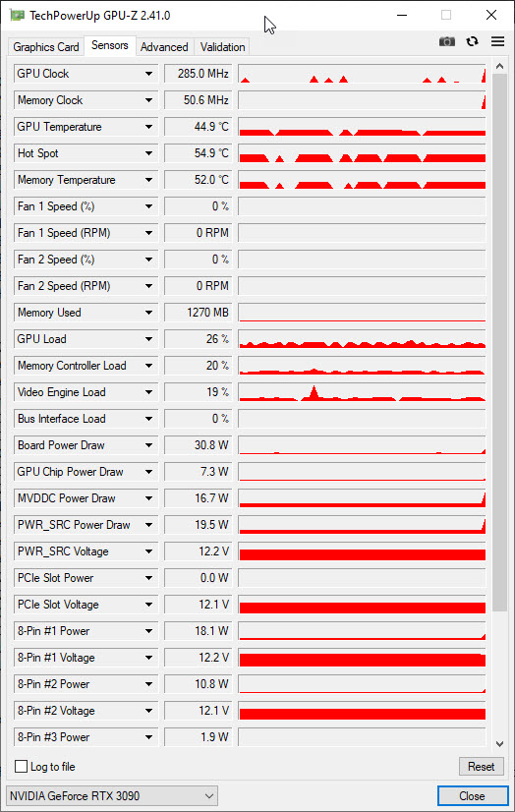The height and width of the screenshot is (812, 515).
Task: Click the refresh sensors icon
Action: coord(472,42)
